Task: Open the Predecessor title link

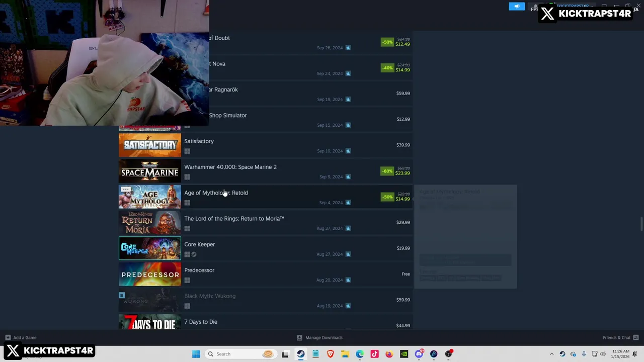Action: (x=199, y=270)
